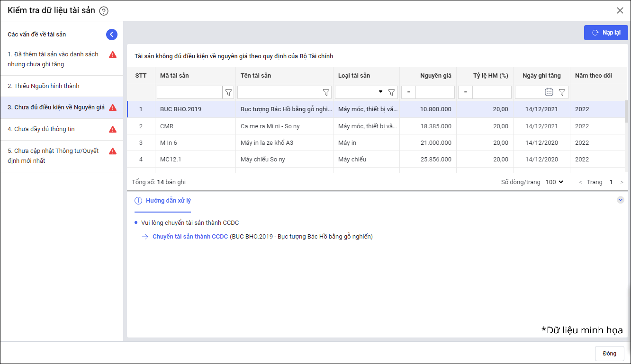Click the Tên tài sản filter text field
Image resolution: width=631 pixels, height=364 pixels.
[x=279, y=92]
